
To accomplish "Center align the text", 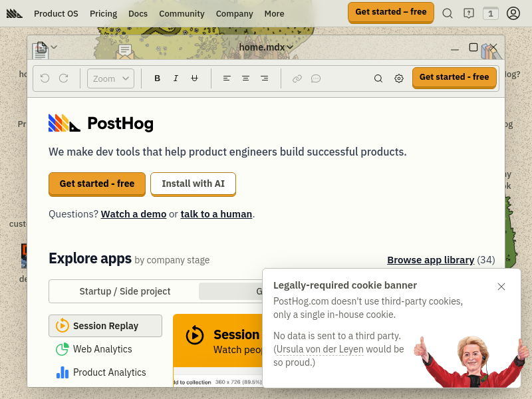I will 245,78.
